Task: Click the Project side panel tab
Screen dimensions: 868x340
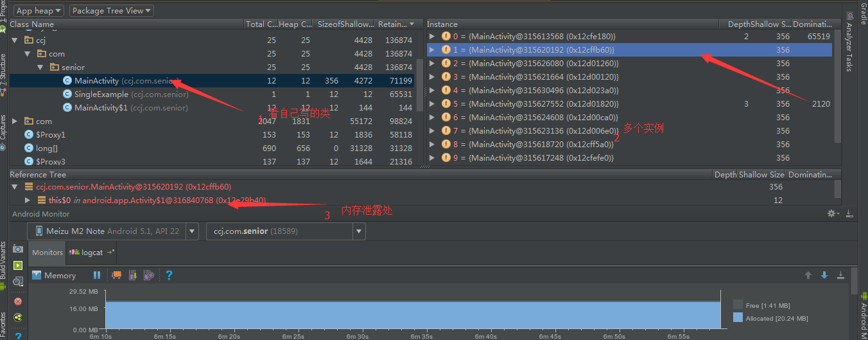Action: [3, 10]
